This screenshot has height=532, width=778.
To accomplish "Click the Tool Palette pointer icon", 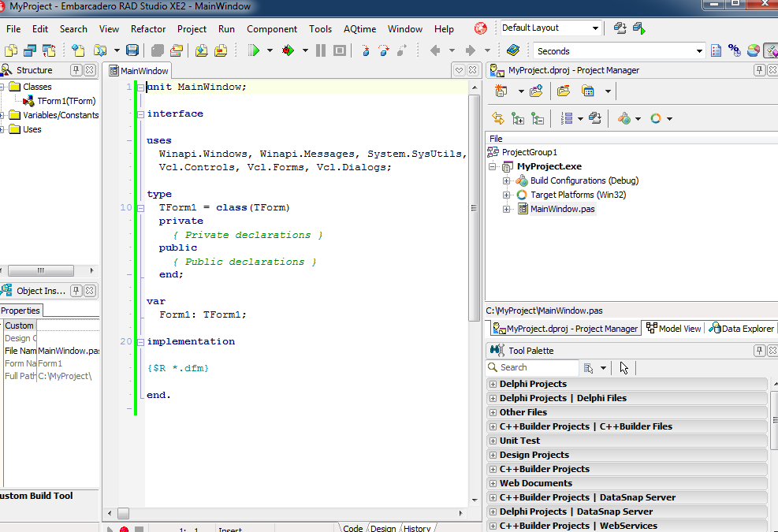I will pyautogui.click(x=624, y=367).
